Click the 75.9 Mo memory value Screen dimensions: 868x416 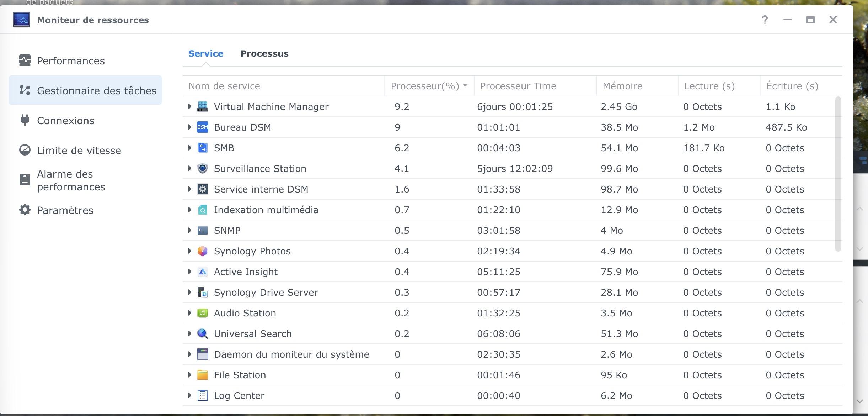coord(619,272)
